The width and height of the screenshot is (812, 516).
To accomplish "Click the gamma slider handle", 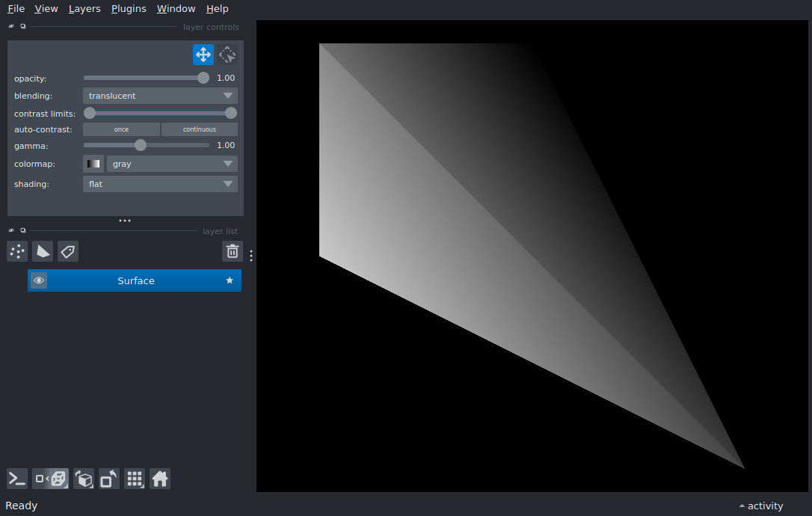I will (141, 145).
